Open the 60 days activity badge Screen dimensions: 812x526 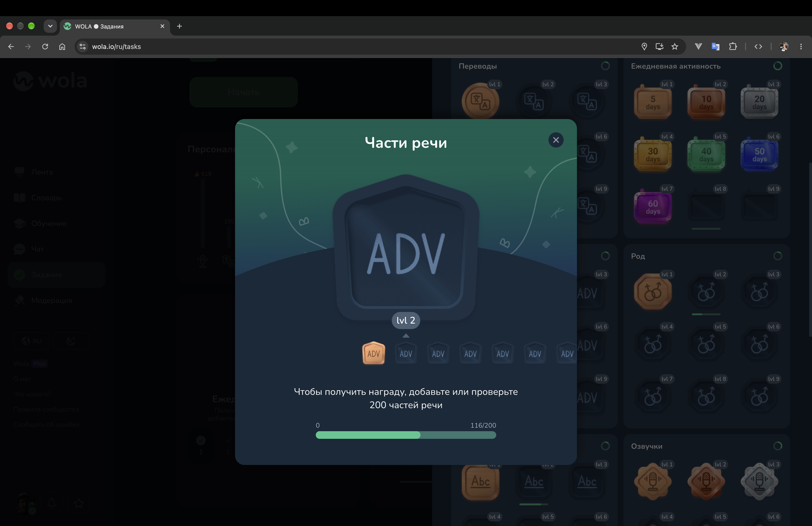tap(653, 206)
